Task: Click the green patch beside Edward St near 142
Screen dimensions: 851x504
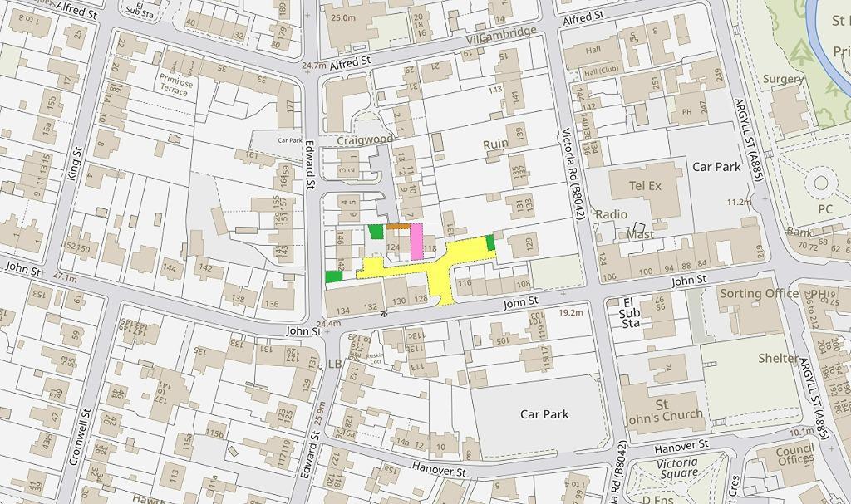Action: pos(334,276)
